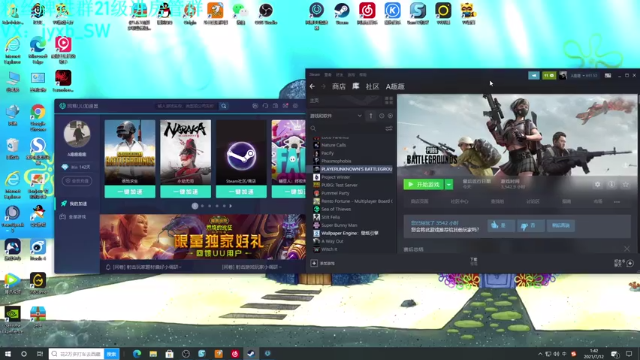Switch Steam to Big Picture mode icon
Viewport: 640px width, 360px height.
(608, 76)
